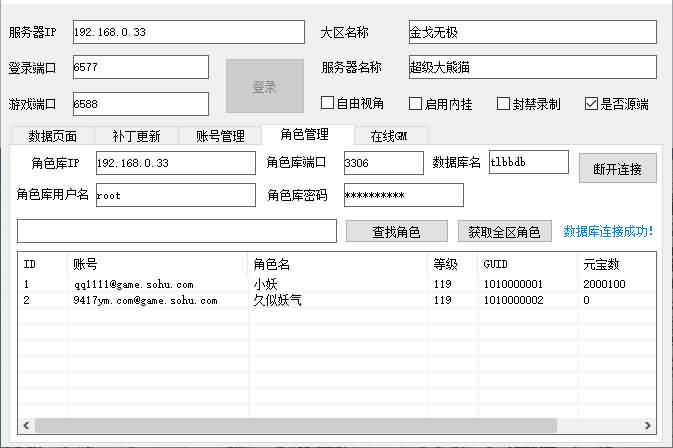Go to the 在线GM tab
This screenshot has height=448, width=673.
click(389, 136)
